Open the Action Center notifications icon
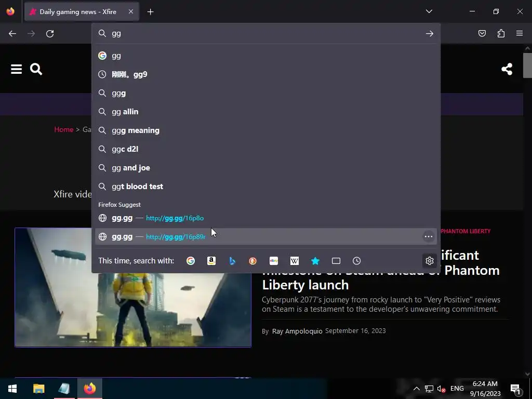The height and width of the screenshot is (399, 532). 515,389
